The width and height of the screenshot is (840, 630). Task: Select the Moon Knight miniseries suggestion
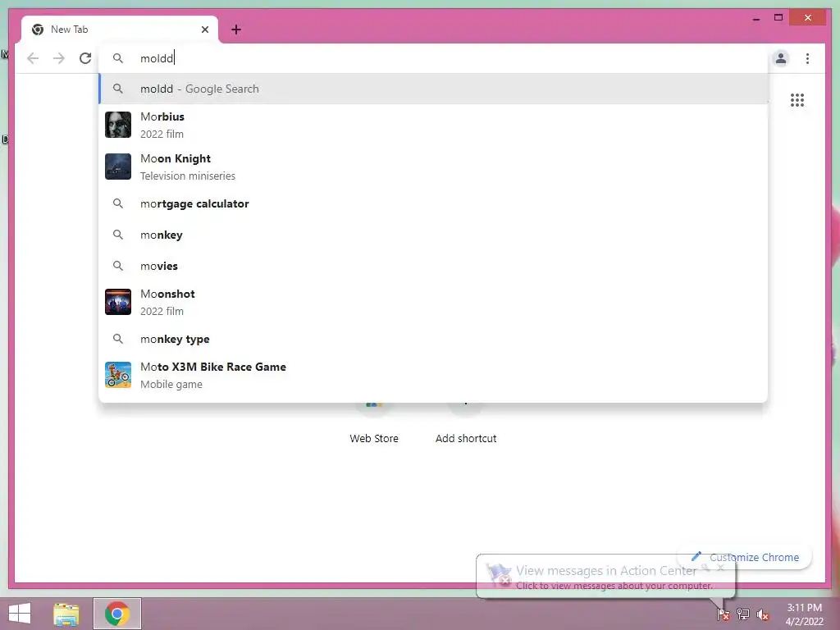pyautogui.click(x=433, y=167)
